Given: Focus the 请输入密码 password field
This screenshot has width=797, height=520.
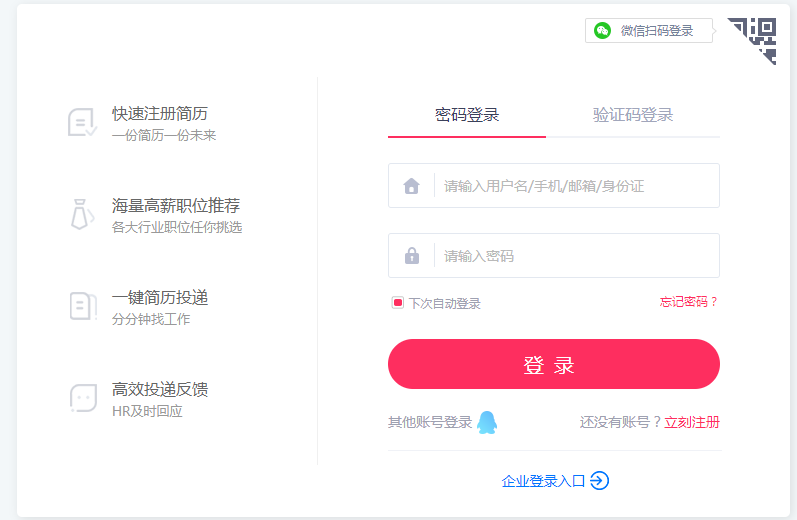Looking at the screenshot, I should tap(575, 256).
